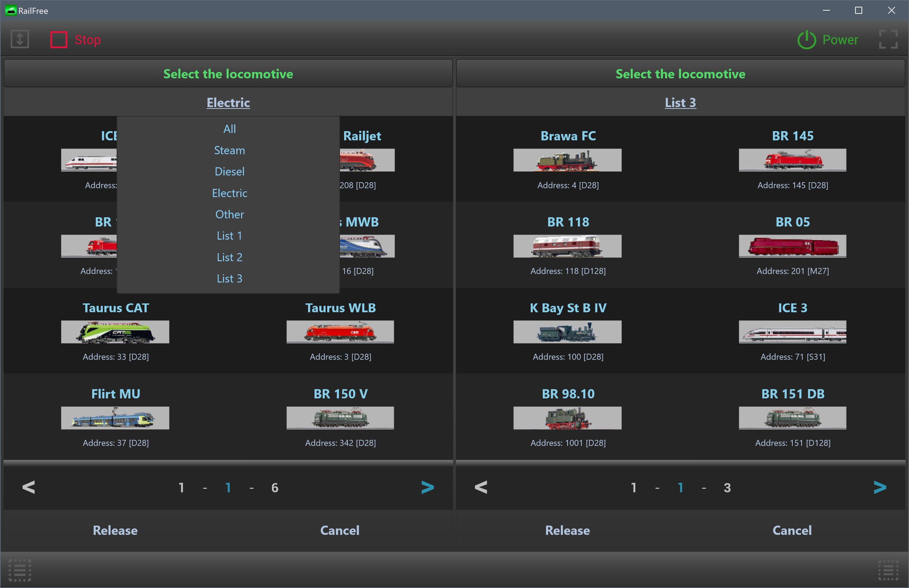Go to previous page in right panel
Image resolution: width=909 pixels, height=588 pixels.
tap(481, 487)
